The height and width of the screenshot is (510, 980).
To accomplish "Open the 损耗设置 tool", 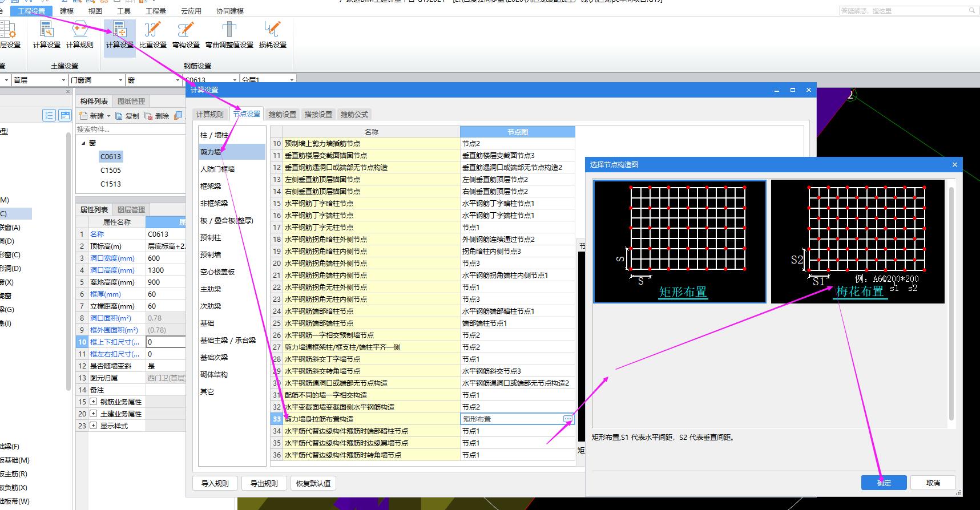I will (x=272, y=35).
